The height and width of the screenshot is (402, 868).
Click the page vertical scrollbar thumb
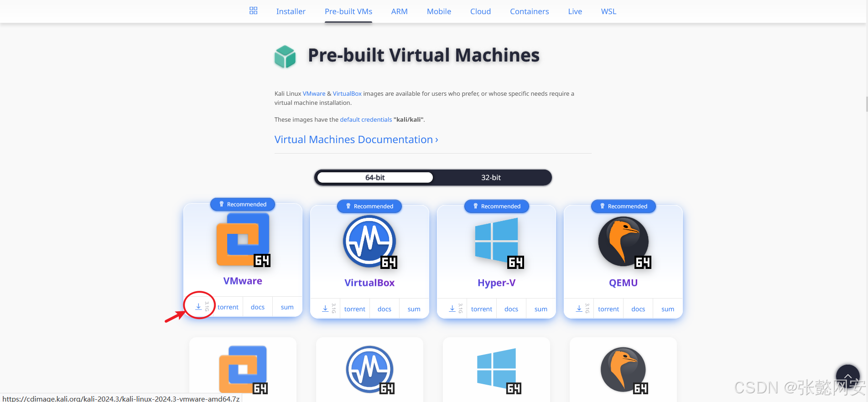866,104
